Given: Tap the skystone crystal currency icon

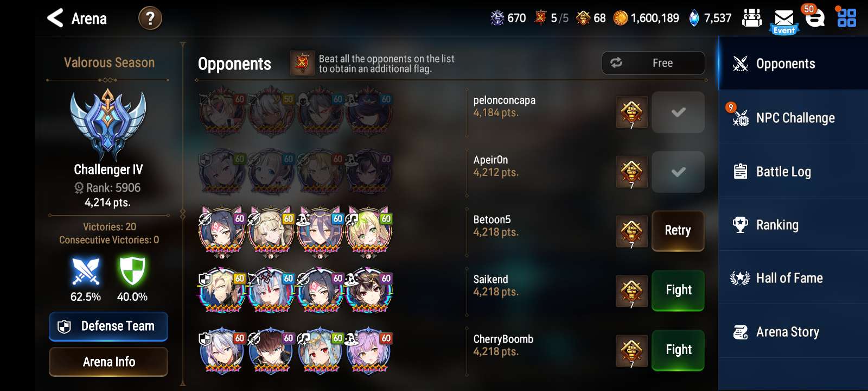Looking at the screenshot, I should pos(694,18).
